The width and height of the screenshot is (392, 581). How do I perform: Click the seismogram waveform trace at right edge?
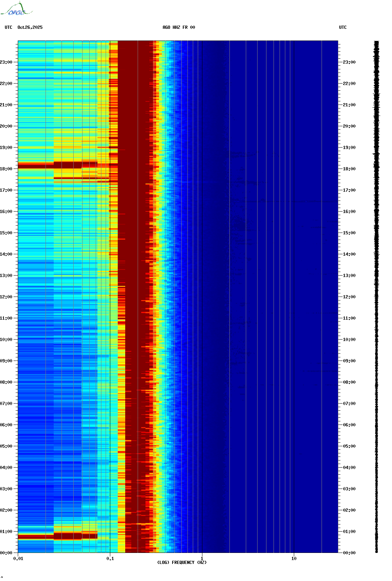[x=376, y=297]
